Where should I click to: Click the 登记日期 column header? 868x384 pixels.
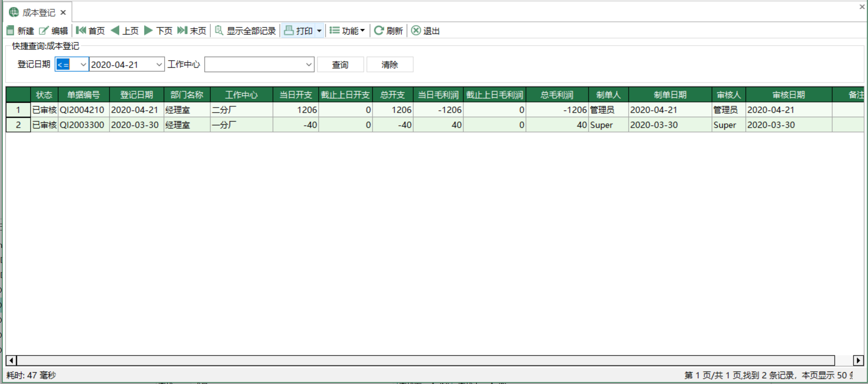point(137,95)
